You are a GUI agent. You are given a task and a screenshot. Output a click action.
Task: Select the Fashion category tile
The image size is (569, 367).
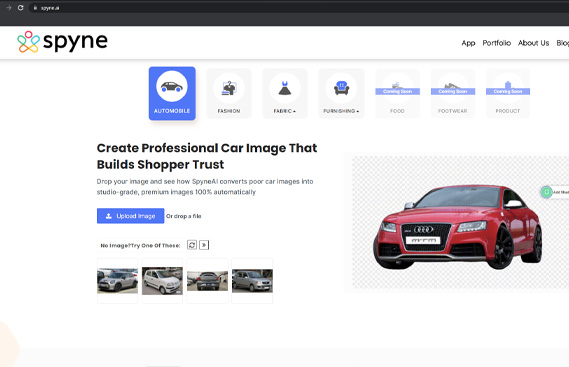pyautogui.click(x=229, y=93)
